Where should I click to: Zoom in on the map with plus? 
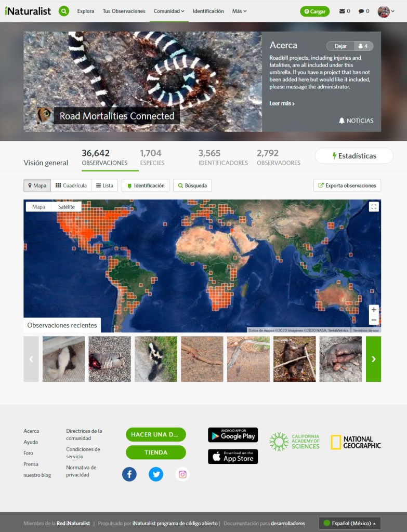coord(373,310)
